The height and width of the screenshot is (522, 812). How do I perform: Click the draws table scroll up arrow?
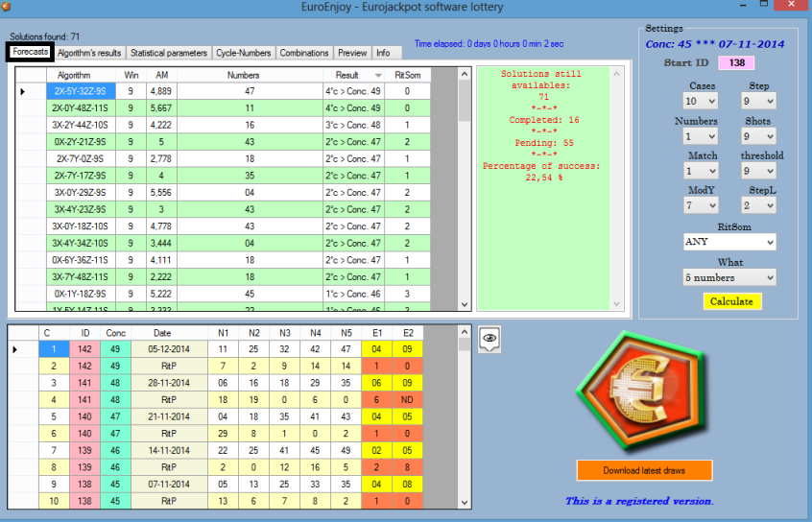pyautogui.click(x=465, y=332)
